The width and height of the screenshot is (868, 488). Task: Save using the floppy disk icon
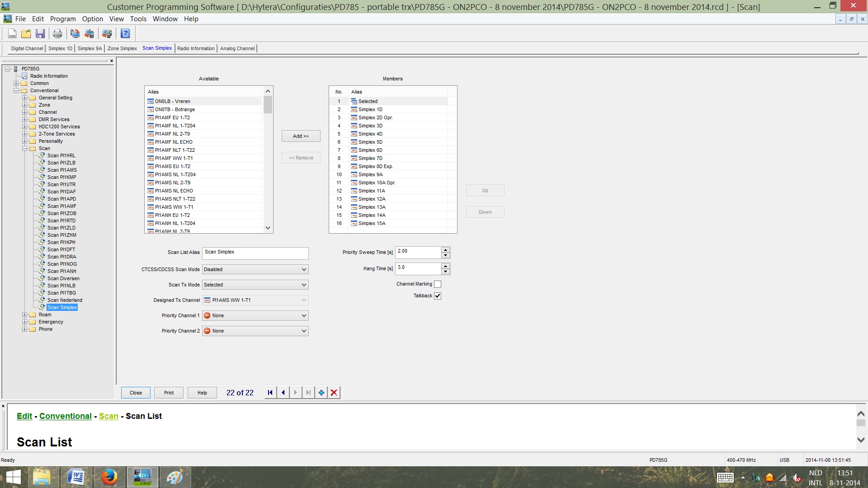tap(40, 33)
